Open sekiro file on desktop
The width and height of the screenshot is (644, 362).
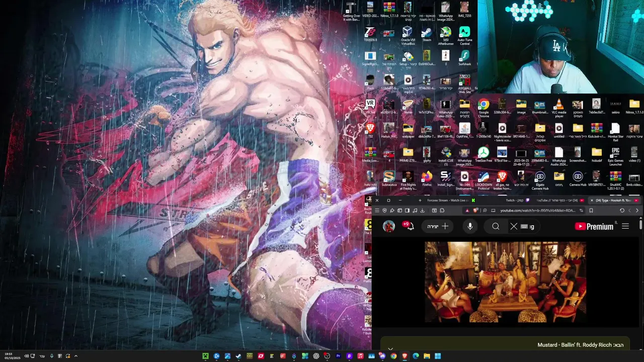pos(615,107)
